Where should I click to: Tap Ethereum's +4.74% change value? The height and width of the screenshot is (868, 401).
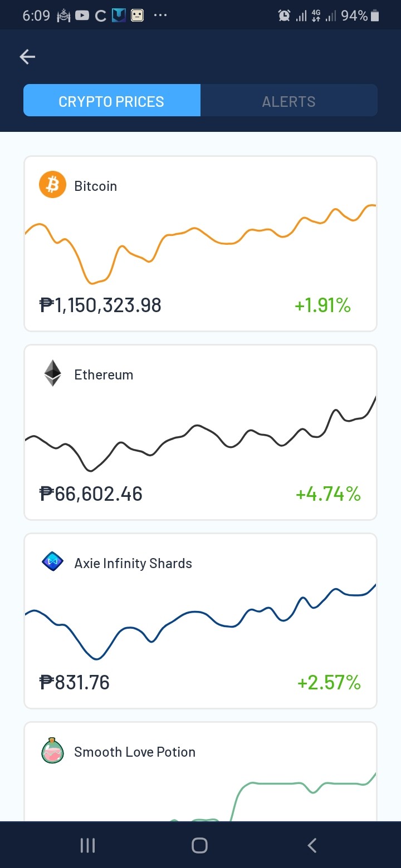pos(328,494)
